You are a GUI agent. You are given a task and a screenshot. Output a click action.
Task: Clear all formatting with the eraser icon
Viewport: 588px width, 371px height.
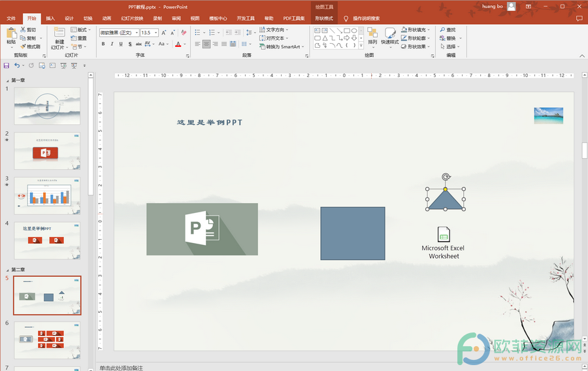[x=184, y=33]
